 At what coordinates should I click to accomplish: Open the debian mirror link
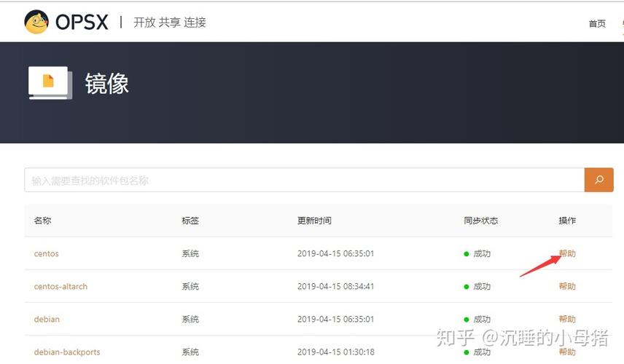(47, 319)
